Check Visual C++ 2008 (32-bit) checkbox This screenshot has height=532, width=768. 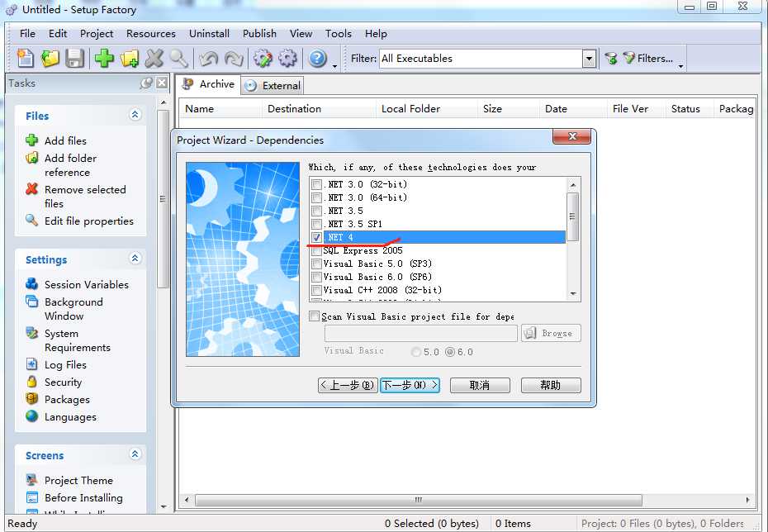coord(316,291)
